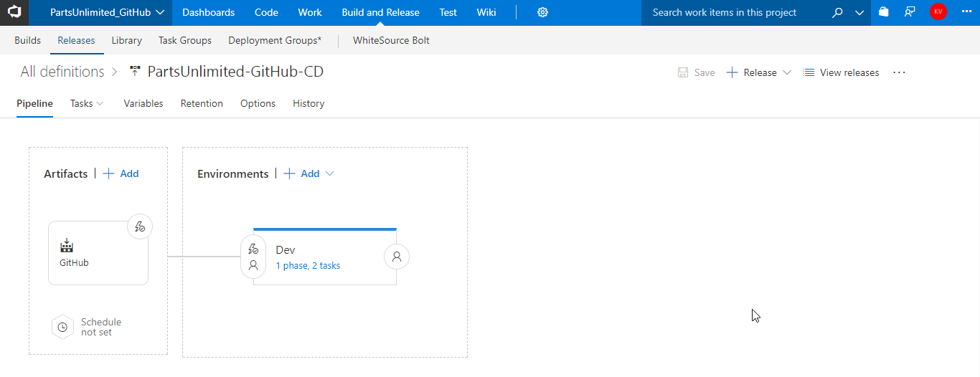Open the KV user avatar menu
The width and height of the screenshot is (980, 377).
(x=938, y=12)
